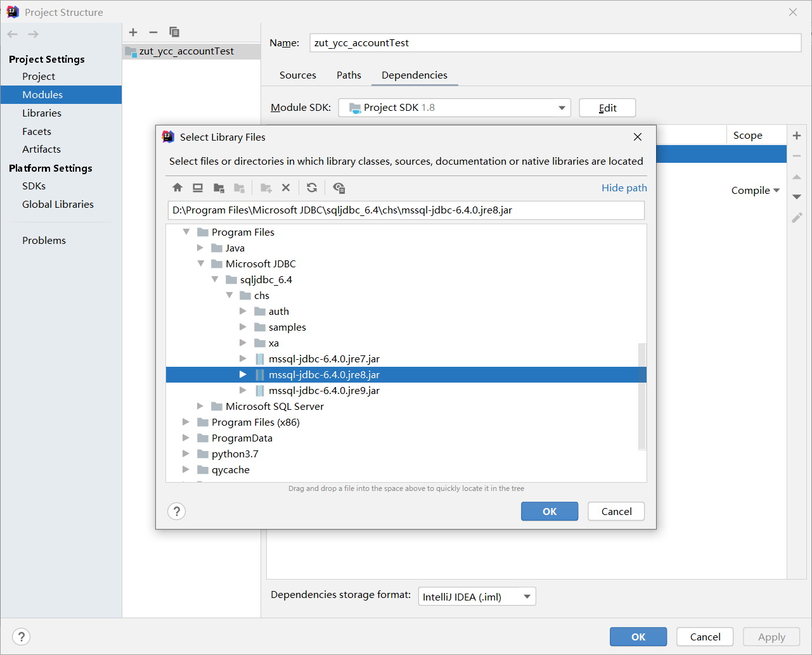Click the Hide path link
This screenshot has height=655, width=812.
pos(624,188)
